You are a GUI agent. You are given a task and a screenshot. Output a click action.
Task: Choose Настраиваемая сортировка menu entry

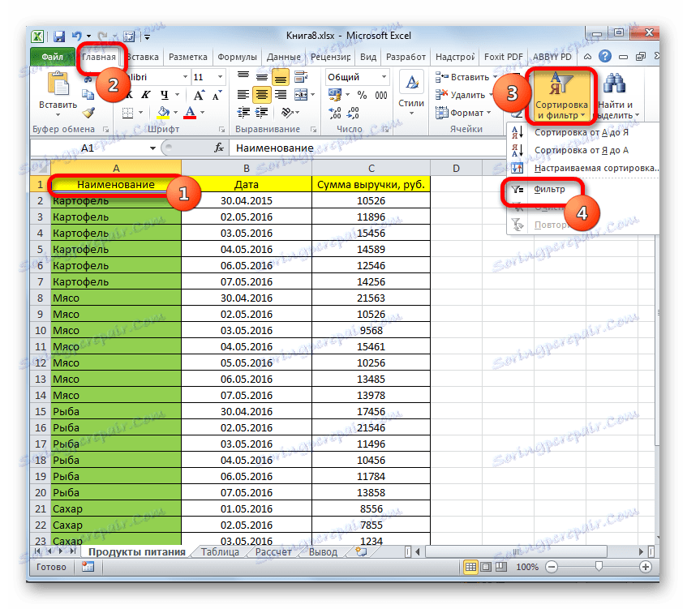[x=584, y=168]
